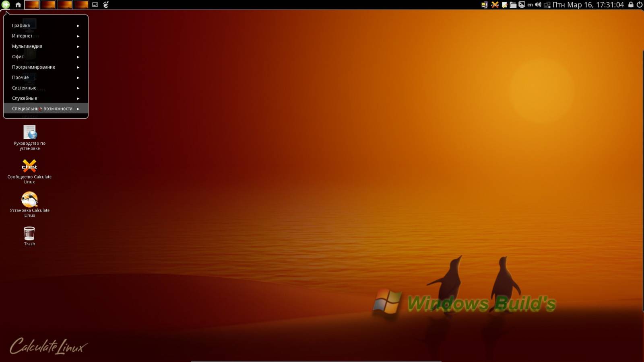Viewport: 644px width, 362px height.
Task: Open the Графика menu category
Action: tap(45, 25)
